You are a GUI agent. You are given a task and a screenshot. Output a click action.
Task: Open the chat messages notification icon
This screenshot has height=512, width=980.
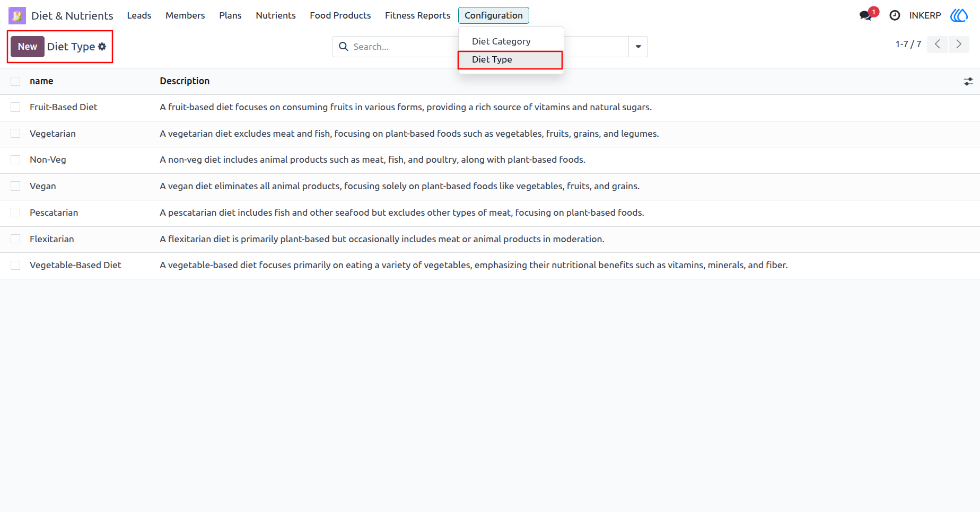(866, 15)
